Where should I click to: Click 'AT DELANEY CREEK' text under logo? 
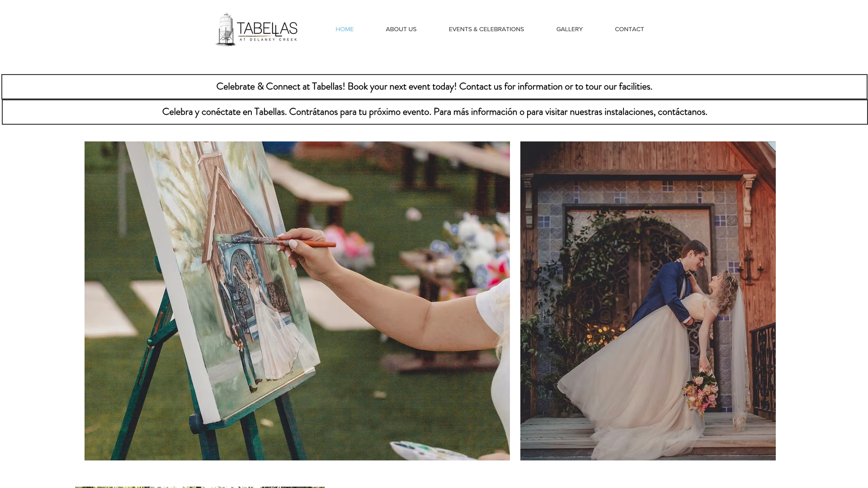tap(268, 40)
